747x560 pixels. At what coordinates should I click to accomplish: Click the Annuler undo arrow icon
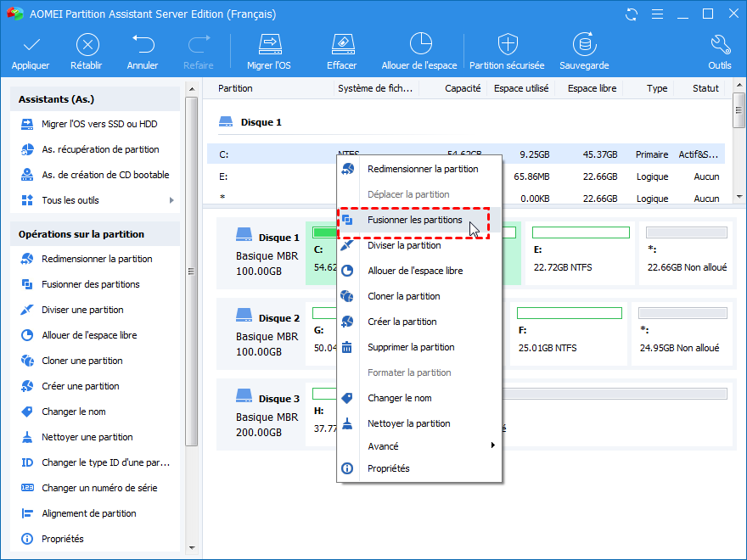coord(143,45)
